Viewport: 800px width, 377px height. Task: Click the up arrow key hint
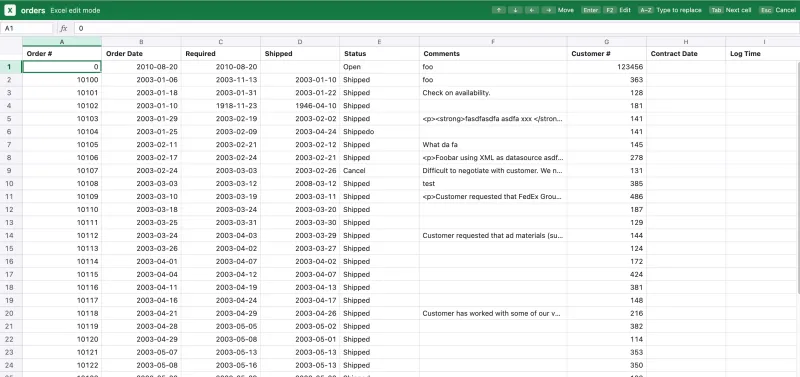[x=498, y=10]
